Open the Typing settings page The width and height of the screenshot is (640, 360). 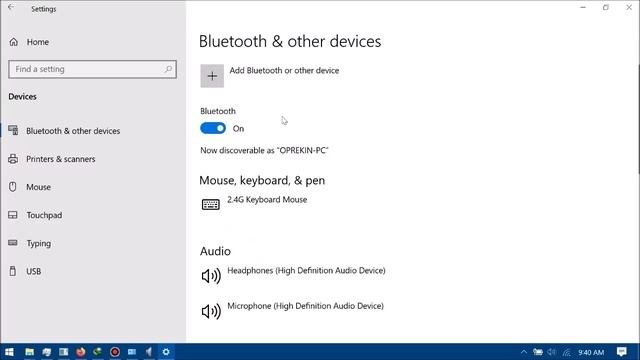coord(39,243)
